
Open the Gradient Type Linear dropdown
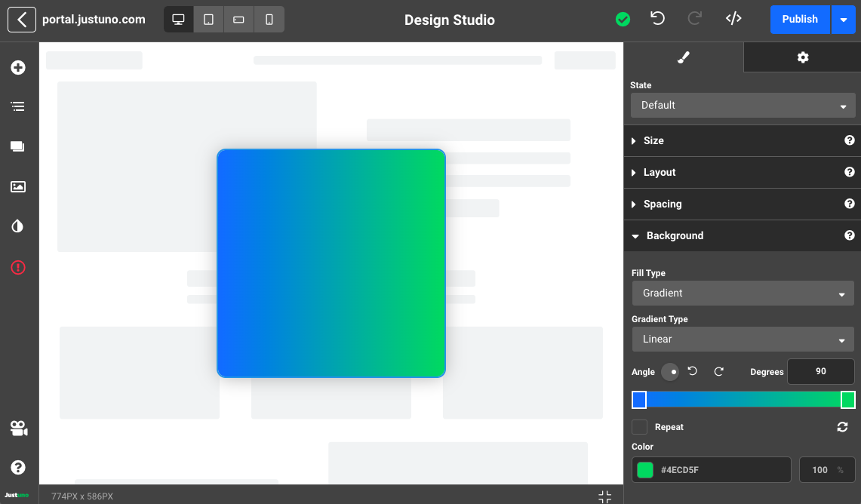743,339
